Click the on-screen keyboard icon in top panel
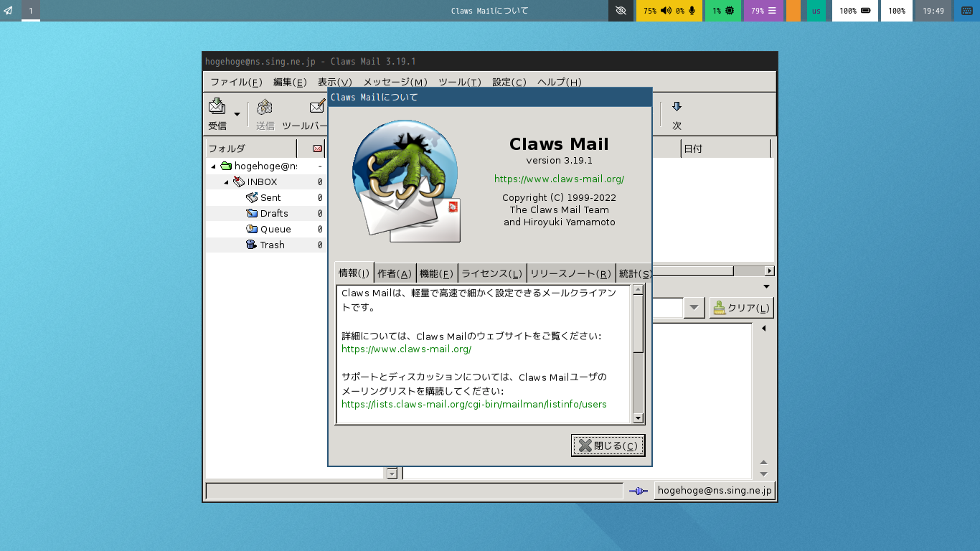This screenshot has height=551, width=980. [967, 11]
